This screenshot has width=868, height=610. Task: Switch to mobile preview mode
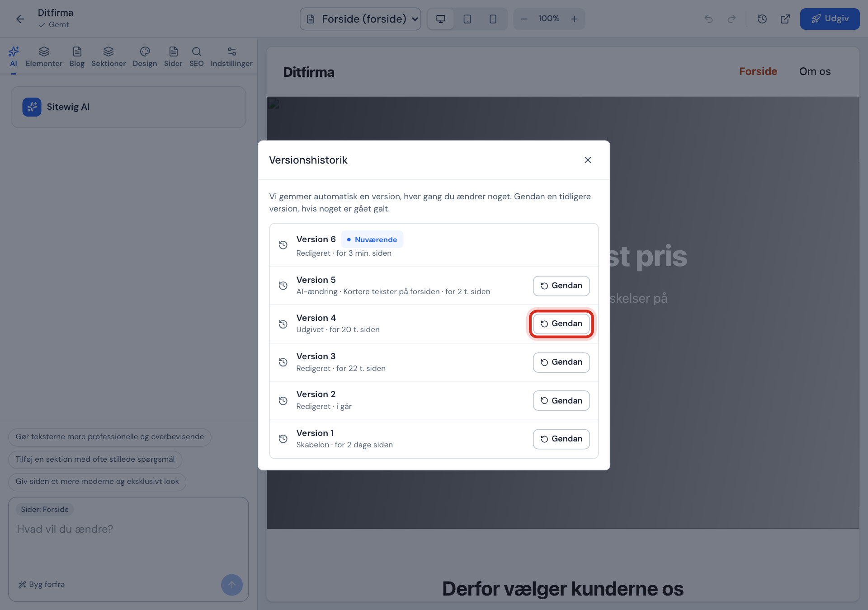(x=493, y=19)
